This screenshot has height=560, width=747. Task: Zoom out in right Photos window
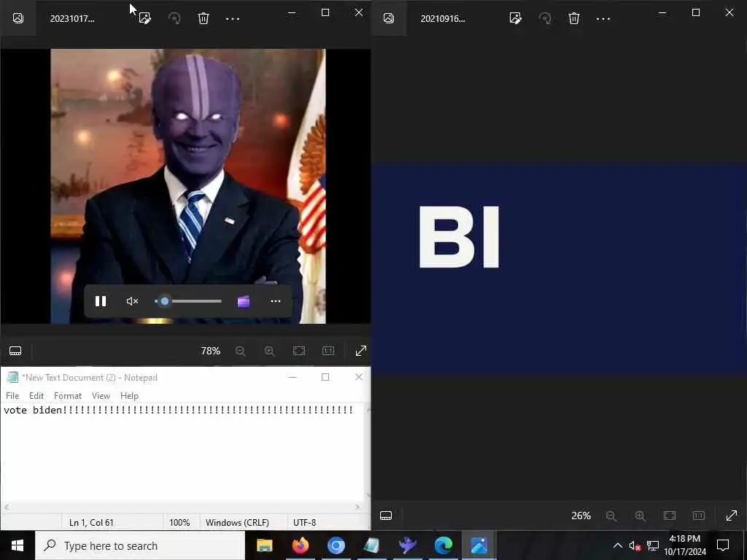[x=611, y=516]
